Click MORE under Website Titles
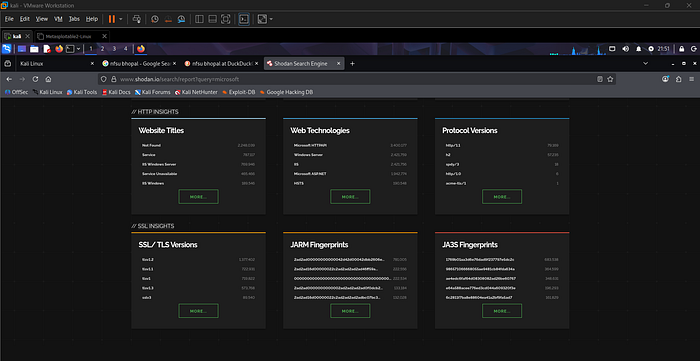This screenshot has width=700, height=361. [x=198, y=197]
